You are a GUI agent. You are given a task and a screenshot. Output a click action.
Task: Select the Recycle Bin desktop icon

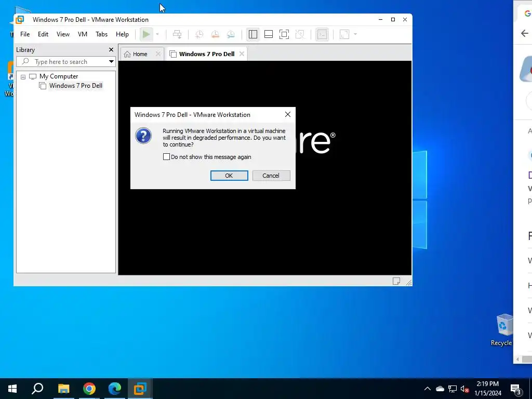click(503, 330)
